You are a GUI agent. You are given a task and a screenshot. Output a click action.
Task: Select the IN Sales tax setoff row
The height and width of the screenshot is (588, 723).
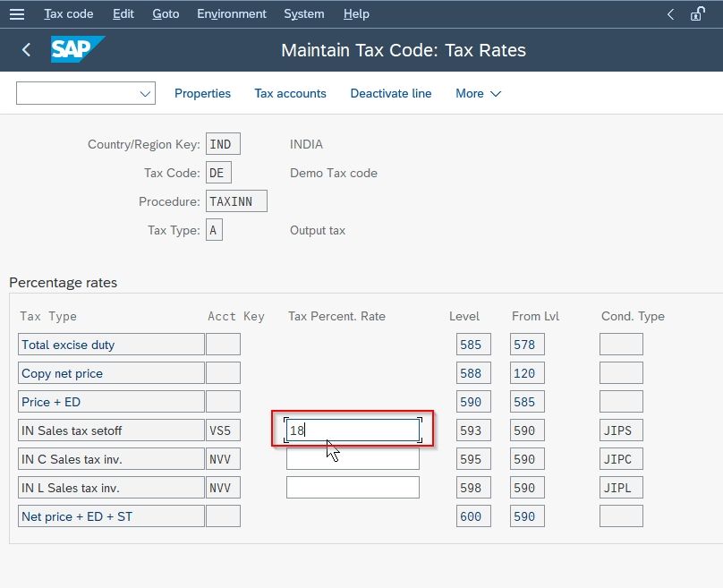(x=111, y=430)
